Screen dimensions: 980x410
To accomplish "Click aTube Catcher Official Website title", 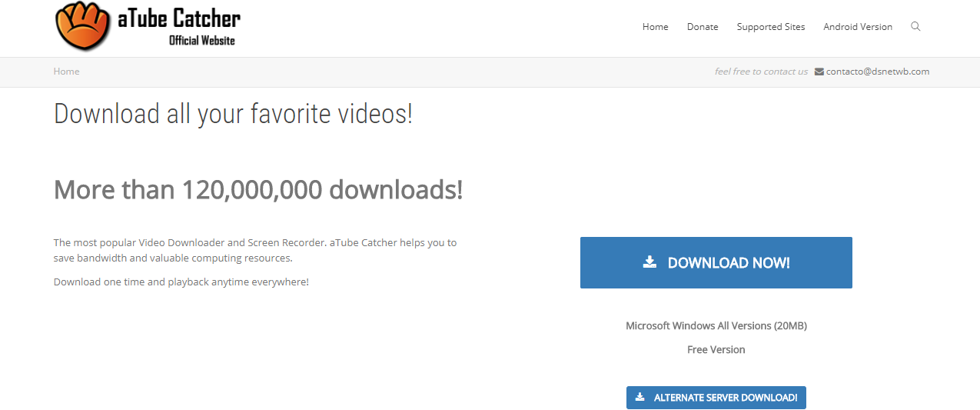I will (179, 26).
